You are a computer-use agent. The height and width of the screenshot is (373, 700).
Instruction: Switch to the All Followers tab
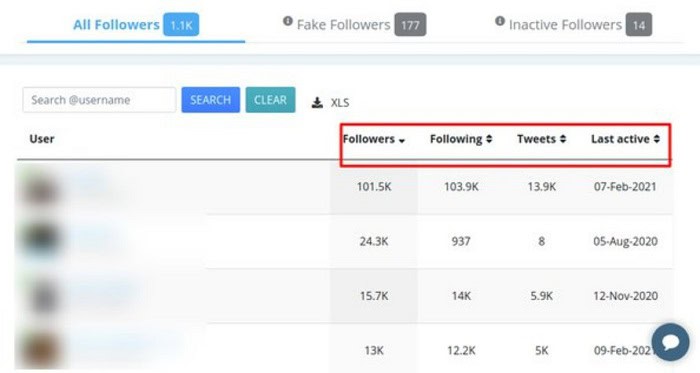coord(136,25)
